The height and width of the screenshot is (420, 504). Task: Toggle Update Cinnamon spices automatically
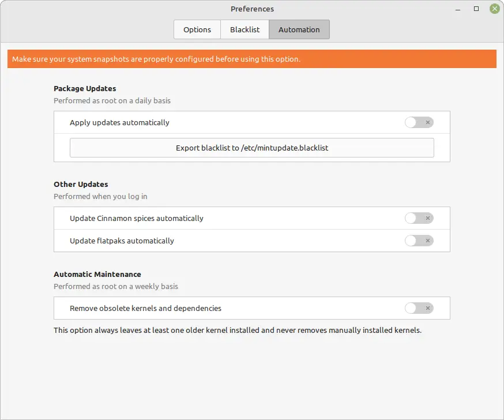[x=419, y=218]
